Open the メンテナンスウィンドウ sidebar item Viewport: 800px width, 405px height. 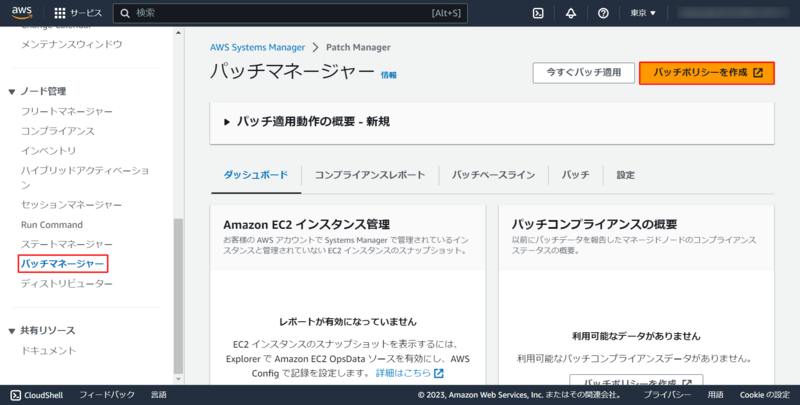(x=71, y=44)
